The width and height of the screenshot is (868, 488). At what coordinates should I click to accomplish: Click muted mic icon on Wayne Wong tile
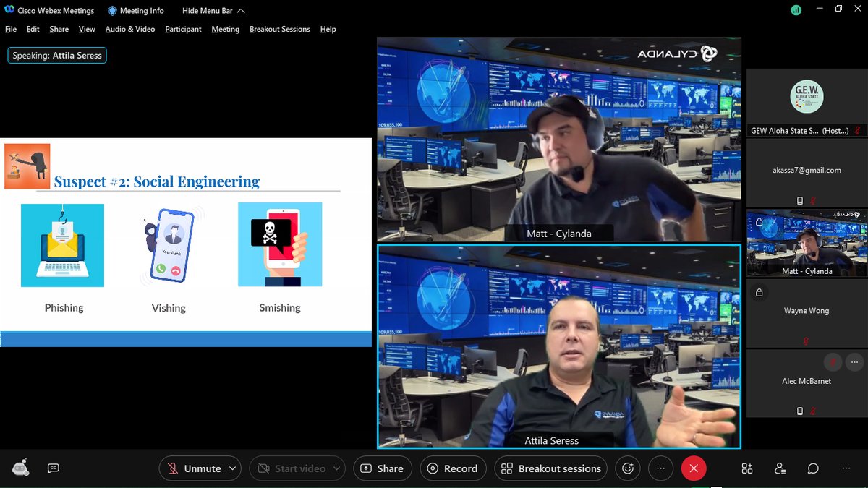tap(806, 341)
